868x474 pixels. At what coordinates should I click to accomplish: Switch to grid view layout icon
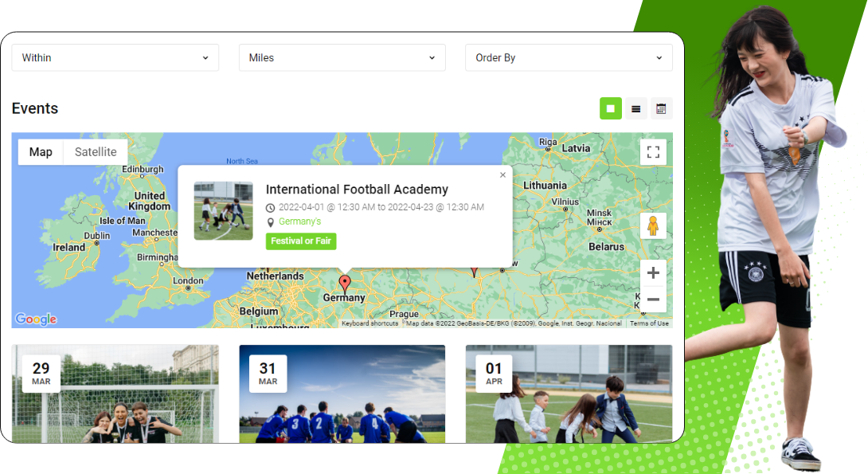coord(610,108)
